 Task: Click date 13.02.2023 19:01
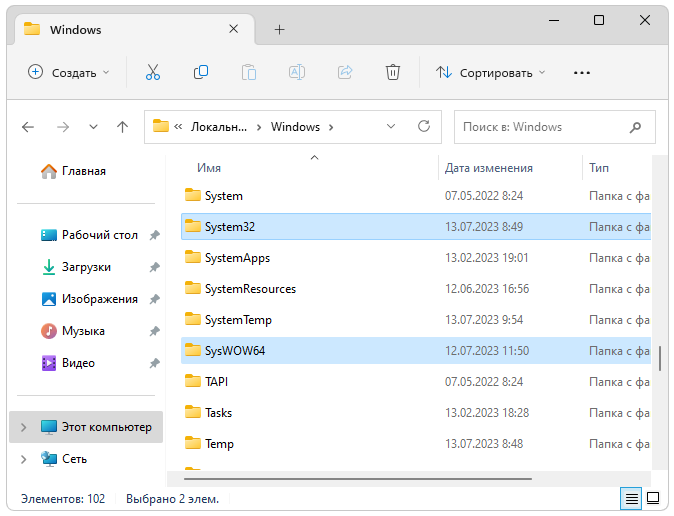[486, 258]
